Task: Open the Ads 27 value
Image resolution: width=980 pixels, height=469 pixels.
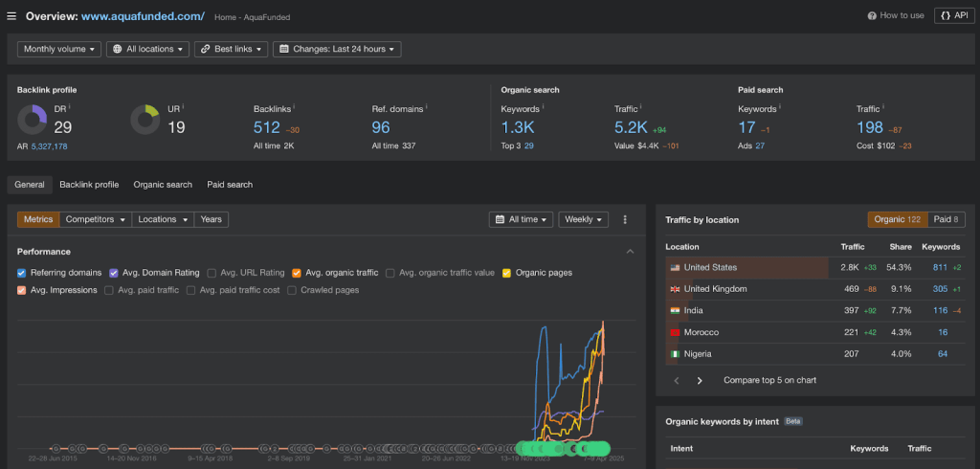Action: (760, 145)
